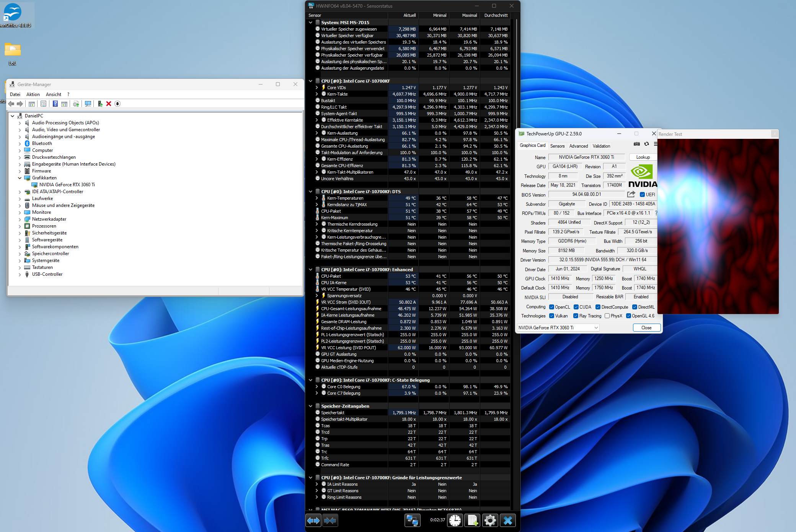The image size is (796, 532).
Task: Toggle the PhysX checkbox
Action: [x=607, y=316]
